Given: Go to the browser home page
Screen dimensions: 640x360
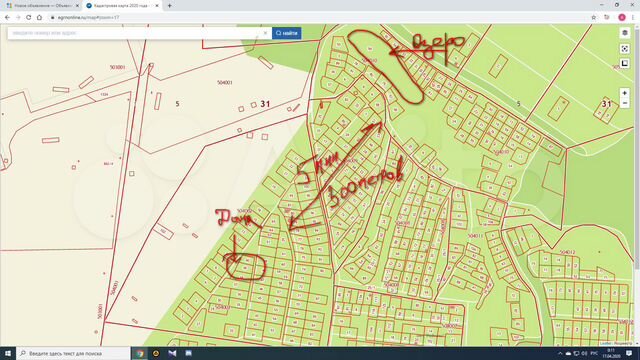Looking at the screenshot, I should click(x=39, y=18).
